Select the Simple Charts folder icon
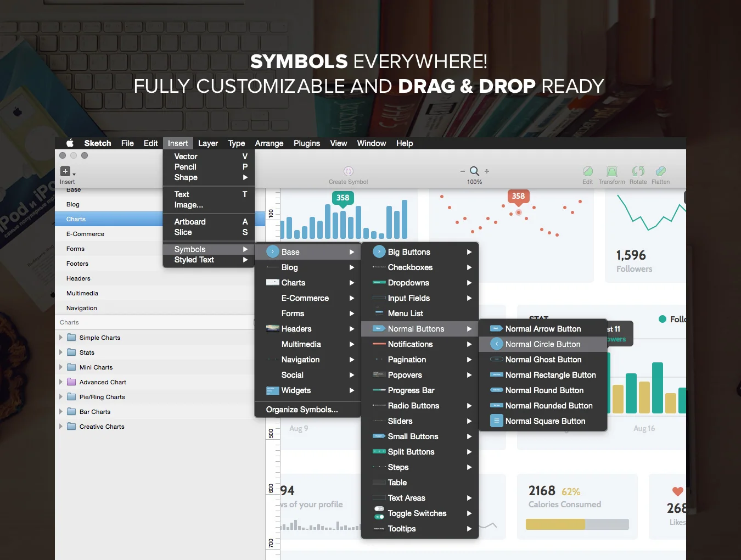This screenshot has width=741, height=560. coord(71,337)
